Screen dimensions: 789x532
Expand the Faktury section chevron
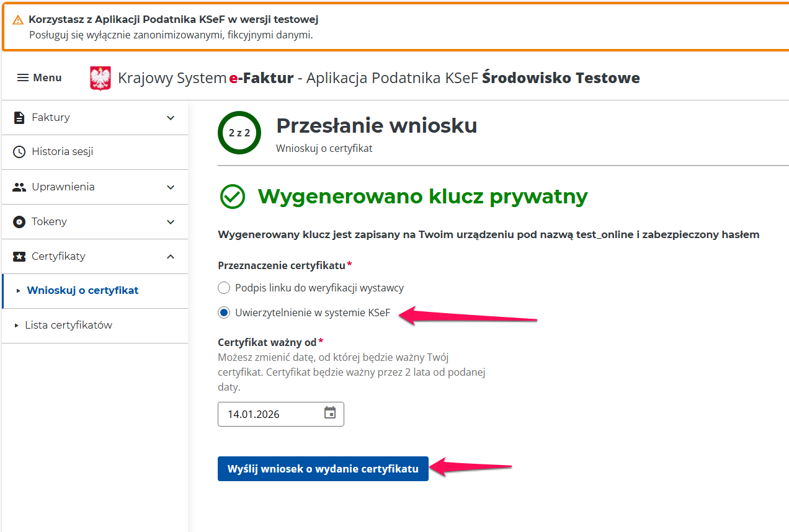(x=171, y=118)
